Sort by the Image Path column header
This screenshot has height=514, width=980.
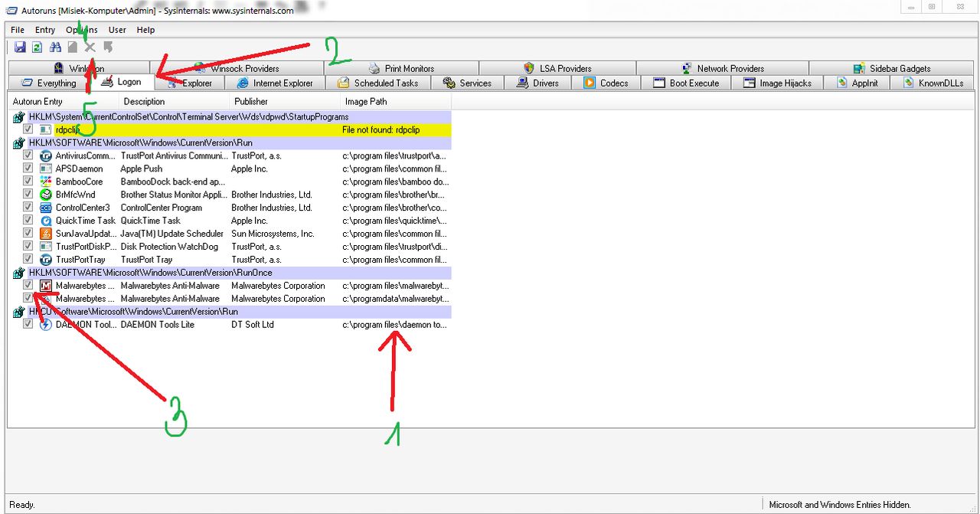(x=396, y=101)
